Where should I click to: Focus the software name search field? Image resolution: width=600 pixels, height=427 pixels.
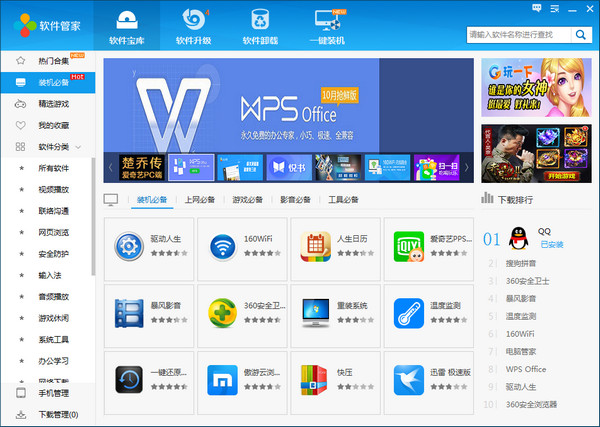click(x=519, y=35)
